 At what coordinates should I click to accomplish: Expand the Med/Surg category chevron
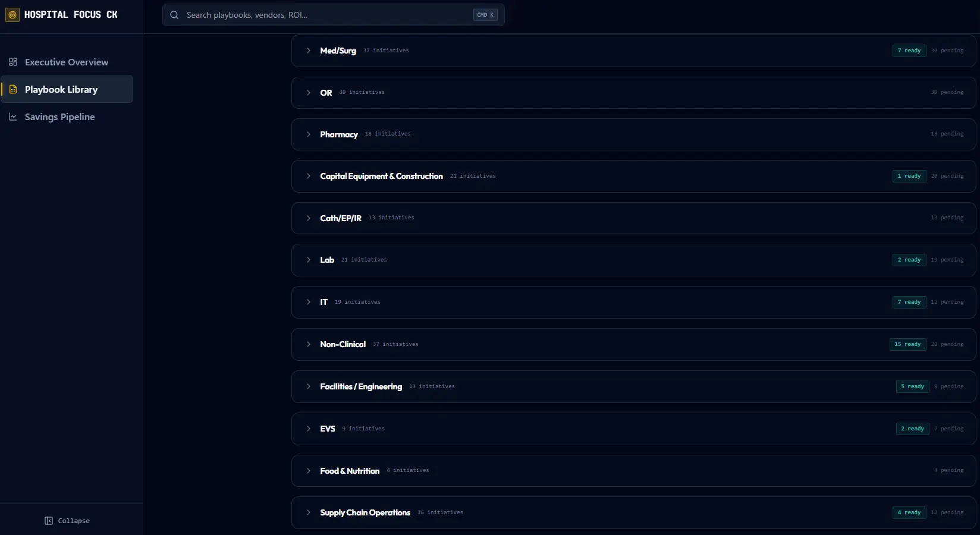tap(308, 51)
